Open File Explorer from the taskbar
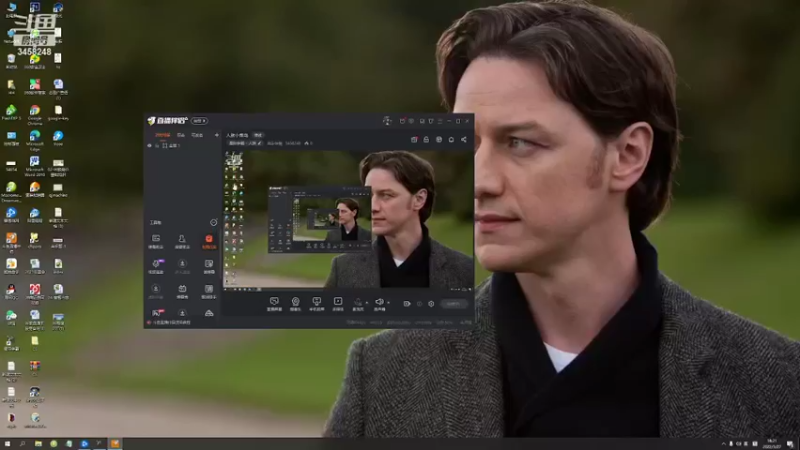The height and width of the screenshot is (450, 800). (x=38, y=444)
